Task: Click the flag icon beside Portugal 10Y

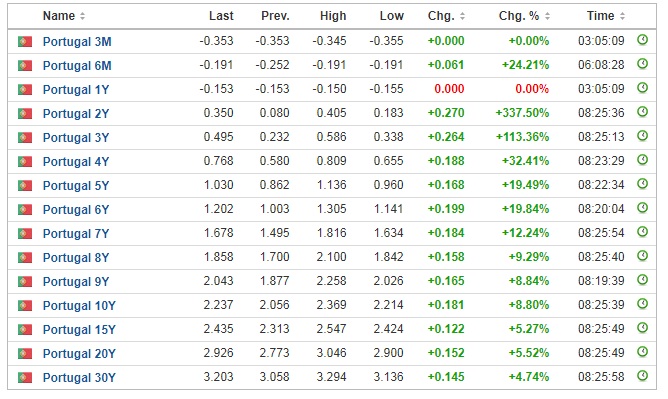Action: point(25,306)
